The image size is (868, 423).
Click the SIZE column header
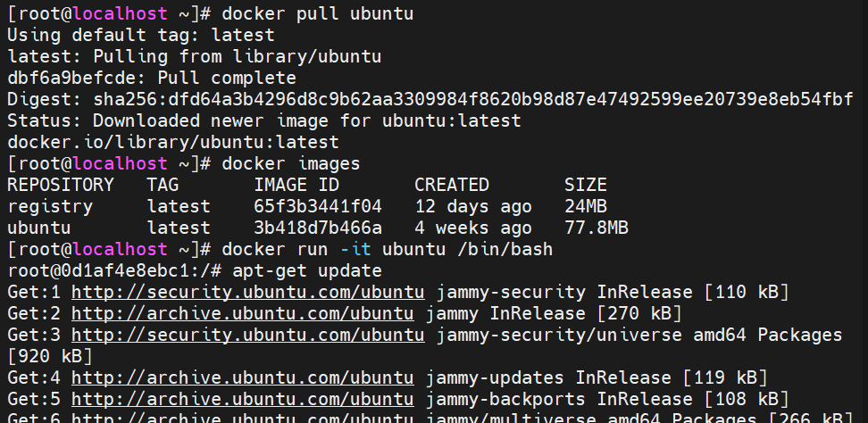586,185
